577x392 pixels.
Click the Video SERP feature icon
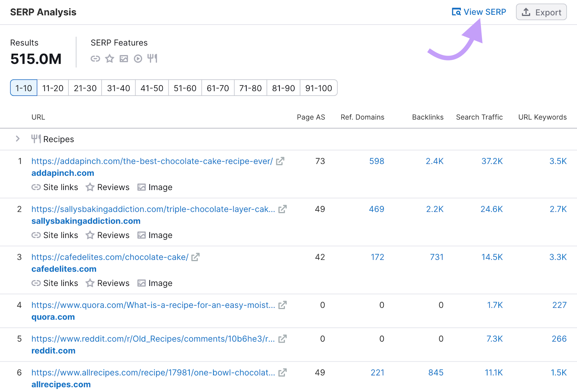tap(138, 58)
